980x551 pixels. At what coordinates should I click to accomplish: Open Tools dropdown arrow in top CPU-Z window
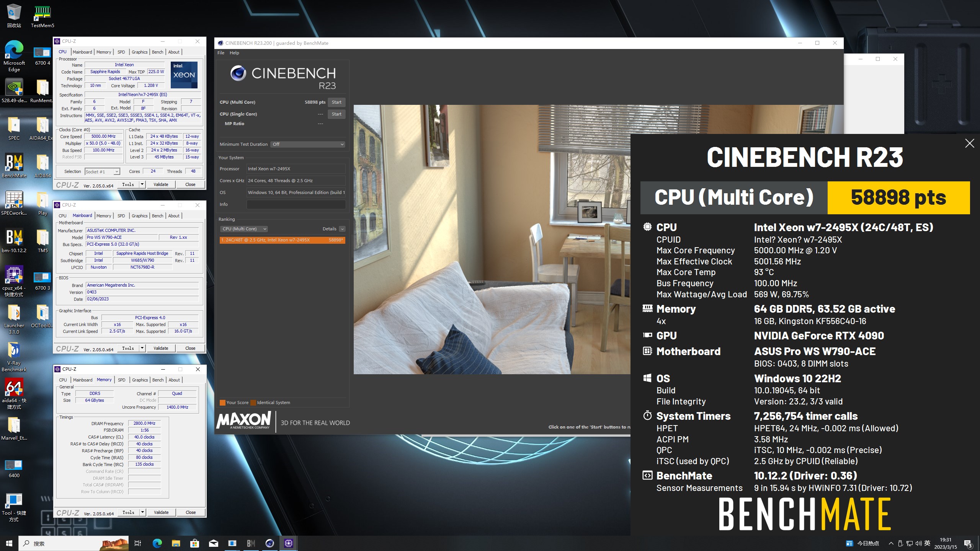[142, 184]
